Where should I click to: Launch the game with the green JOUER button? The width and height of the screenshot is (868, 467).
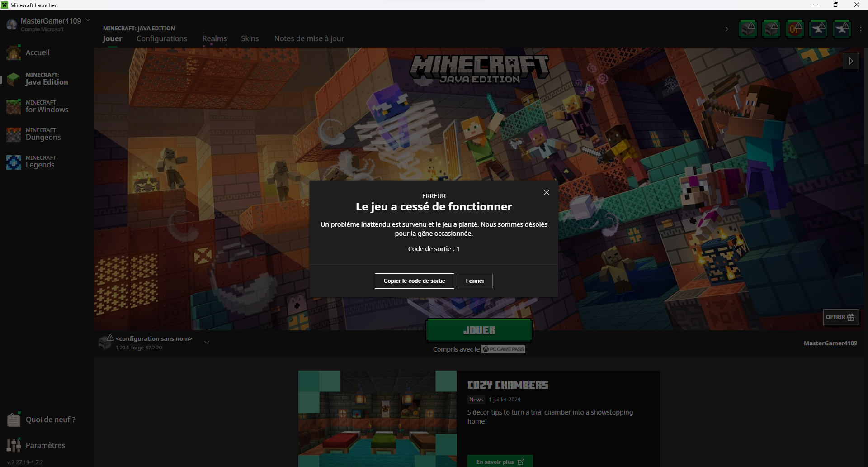479,330
